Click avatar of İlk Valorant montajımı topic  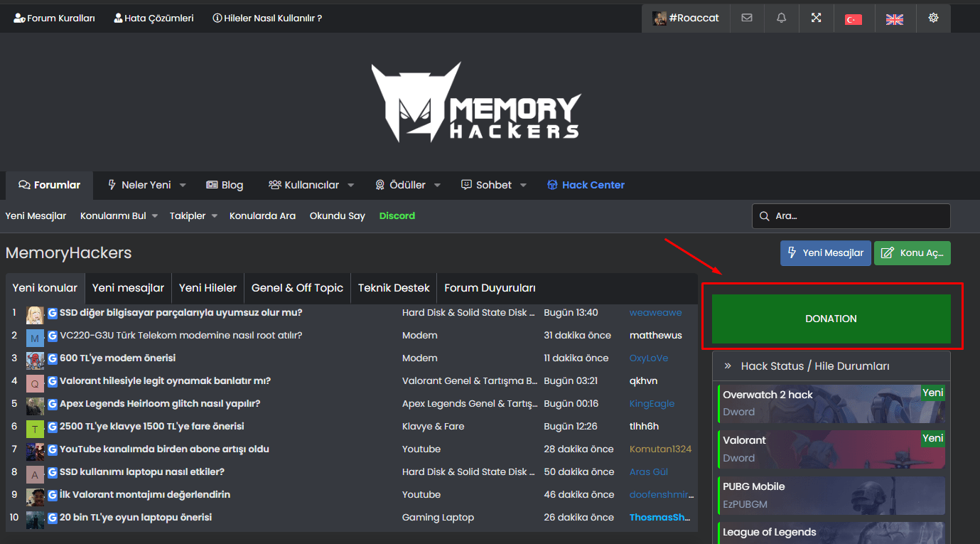pyautogui.click(x=35, y=497)
